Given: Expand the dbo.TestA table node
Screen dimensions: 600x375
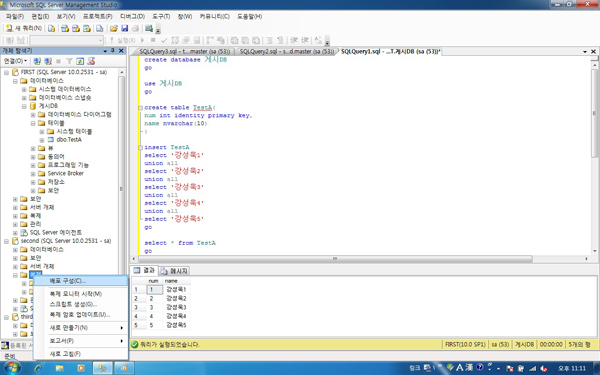Looking at the screenshot, I should point(42,140).
